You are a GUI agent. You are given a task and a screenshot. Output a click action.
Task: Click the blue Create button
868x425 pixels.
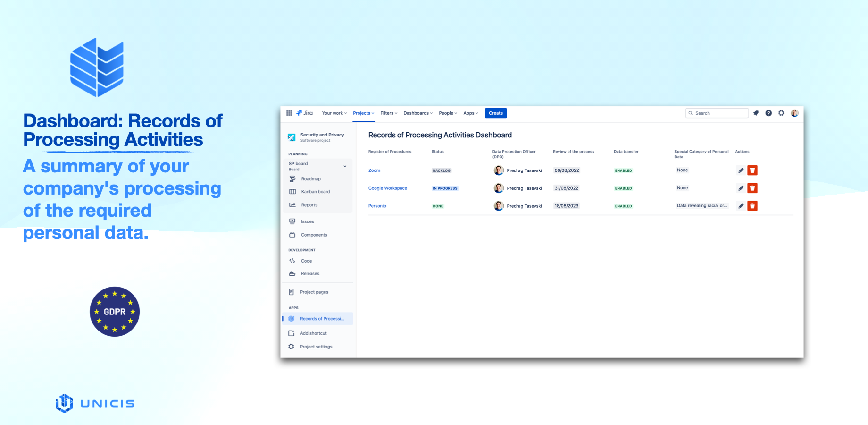[x=496, y=113]
